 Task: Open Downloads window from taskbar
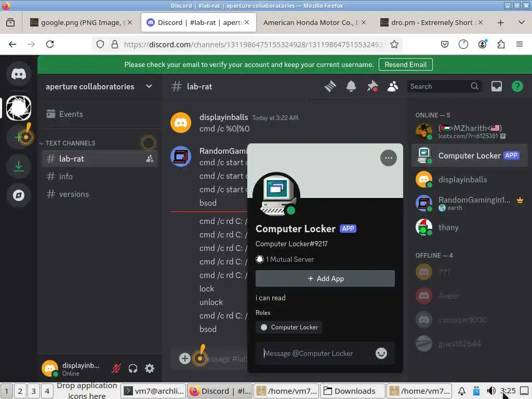pos(353,391)
